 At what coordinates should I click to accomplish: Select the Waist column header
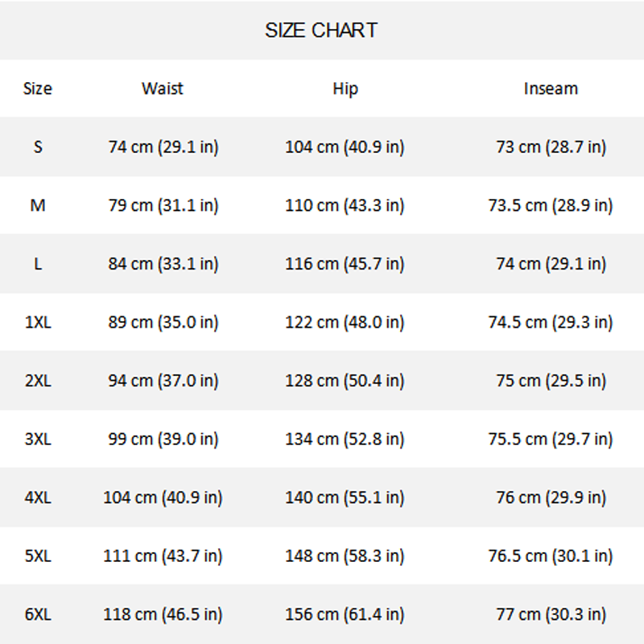(163, 89)
